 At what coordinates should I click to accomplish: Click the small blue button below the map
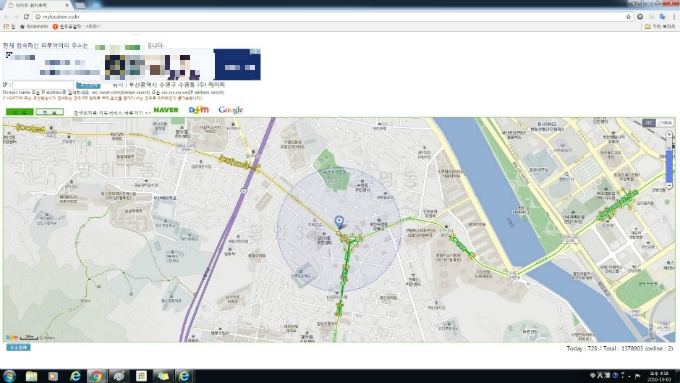click(18, 347)
